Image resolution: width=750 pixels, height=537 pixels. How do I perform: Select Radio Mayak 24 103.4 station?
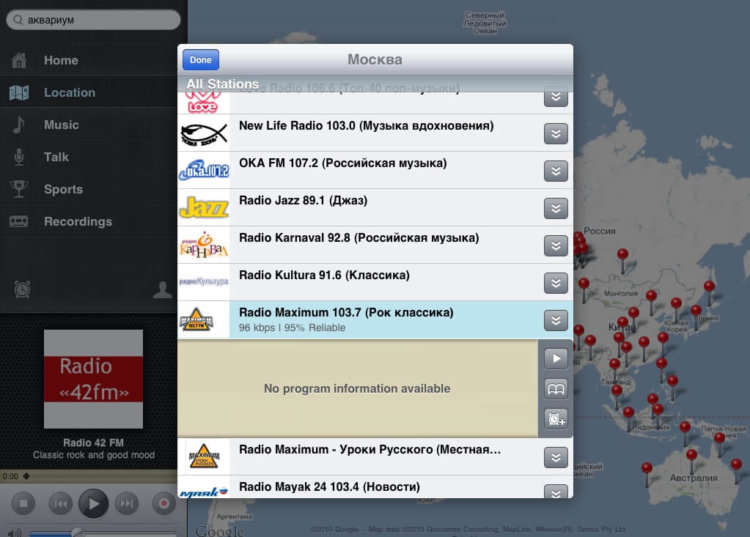[x=375, y=487]
